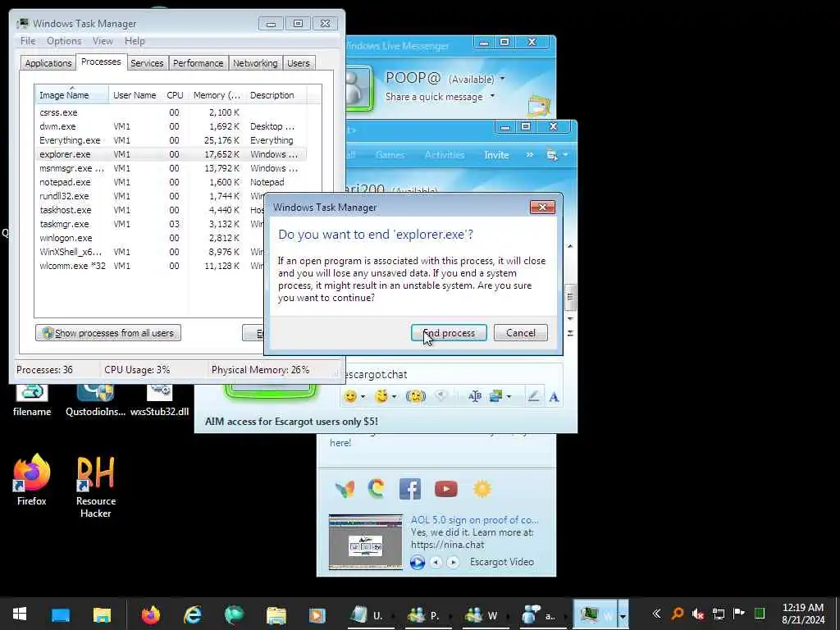The width and height of the screenshot is (840, 630).
Task: Select the text mode A icon
Action: coord(554,396)
